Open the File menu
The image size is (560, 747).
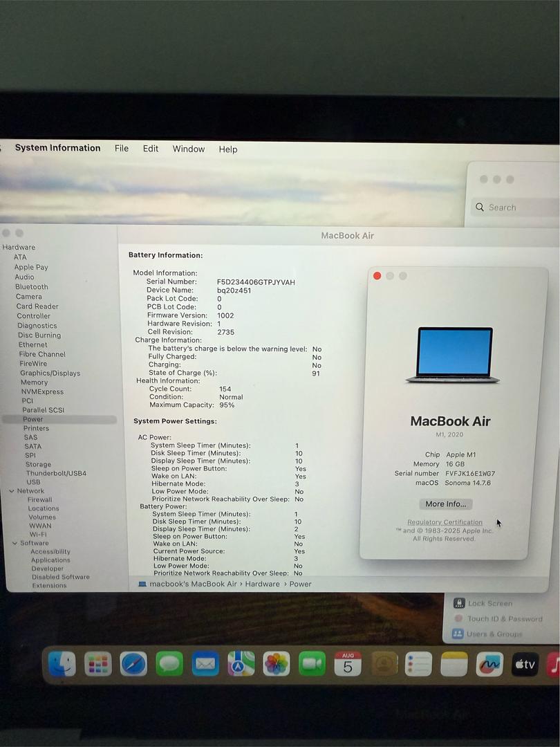click(122, 148)
